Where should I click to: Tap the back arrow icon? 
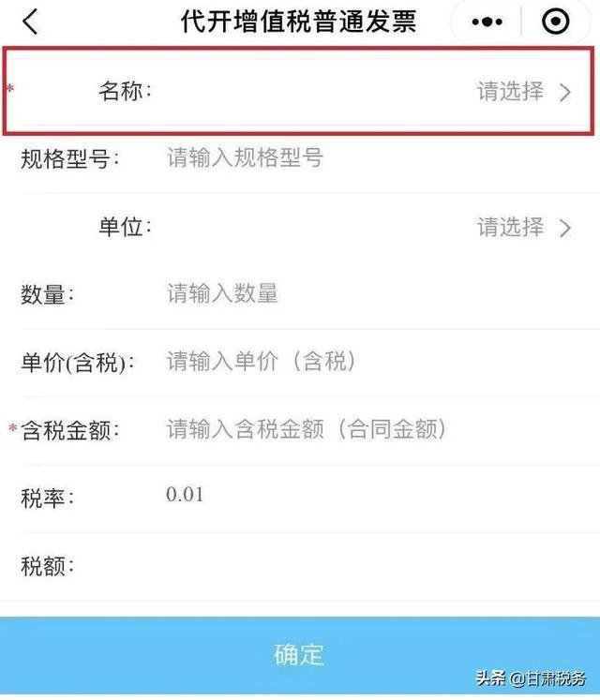31,22
